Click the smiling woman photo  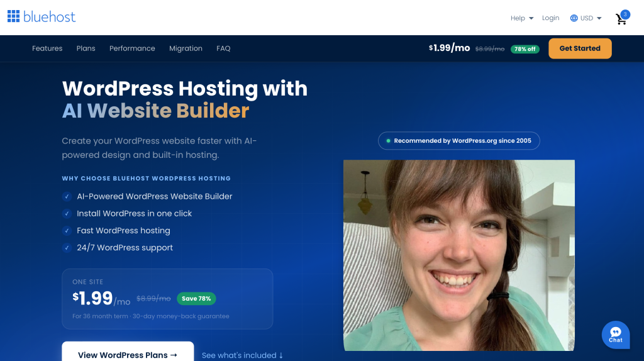458,255
